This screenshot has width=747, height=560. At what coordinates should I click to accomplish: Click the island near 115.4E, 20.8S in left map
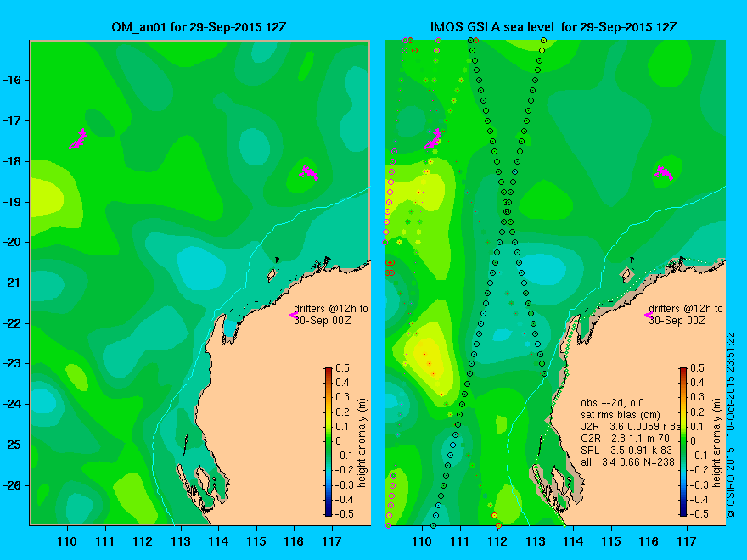coord(272,274)
